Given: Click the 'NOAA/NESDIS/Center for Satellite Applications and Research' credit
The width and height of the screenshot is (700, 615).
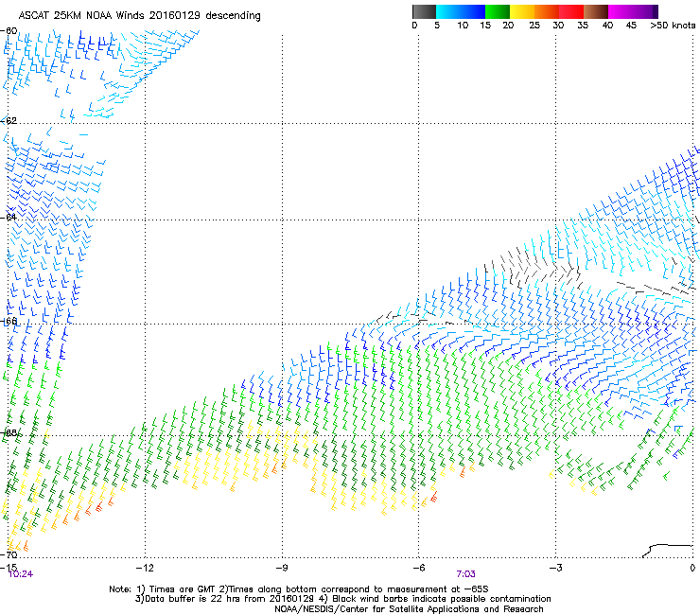Looking at the screenshot, I should (x=409, y=609).
